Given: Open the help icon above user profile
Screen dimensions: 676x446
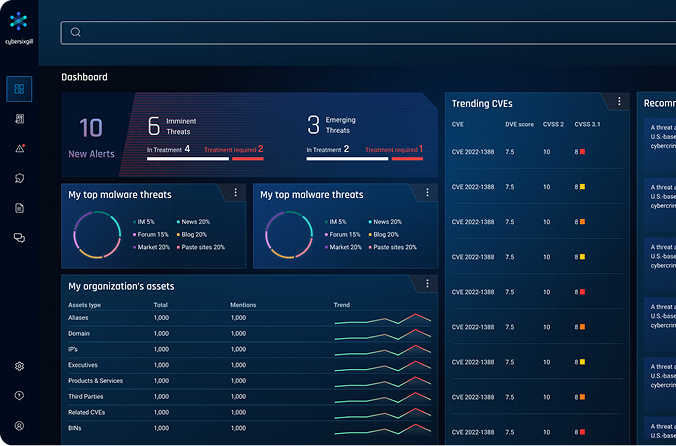Looking at the screenshot, I should tap(19, 396).
